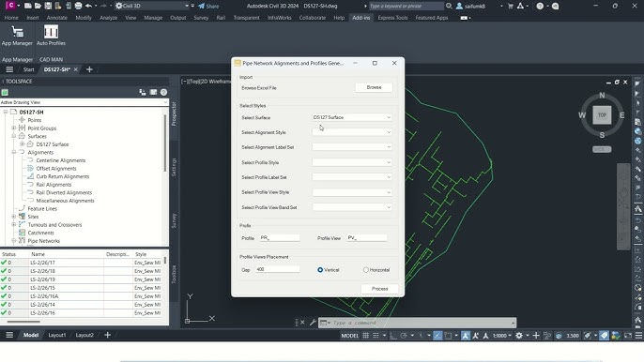Click the annotation monitor plus icon

point(536,336)
